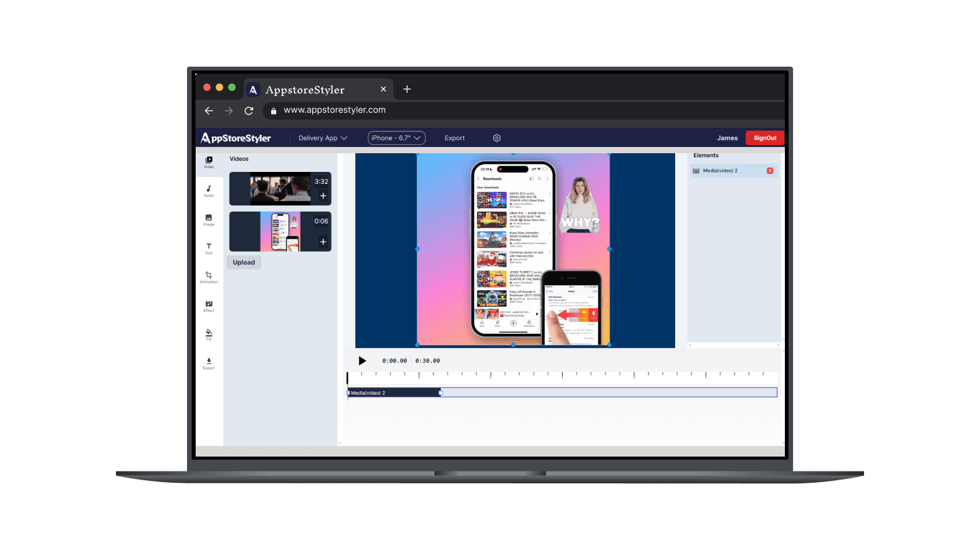Select Media(video) 2 in Elements list
The width and height of the screenshot is (980, 550).
[734, 171]
